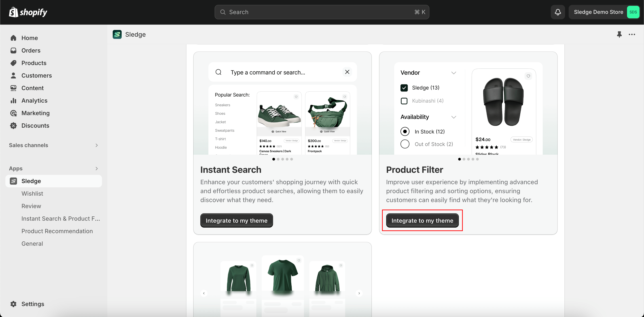Image resolution: width=644 pixels, height=317 pixels.
Task: Click the pin app icon
Action: coord(619,34)
